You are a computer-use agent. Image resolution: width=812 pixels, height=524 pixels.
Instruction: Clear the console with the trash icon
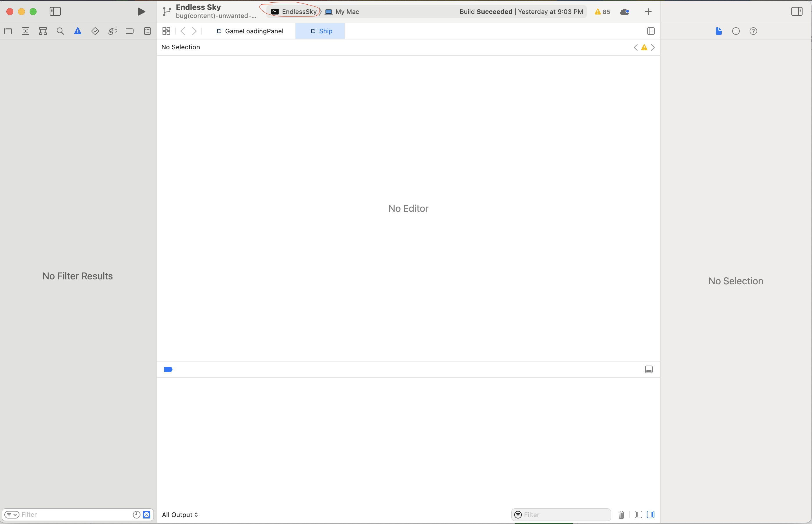tap(621, 514)
